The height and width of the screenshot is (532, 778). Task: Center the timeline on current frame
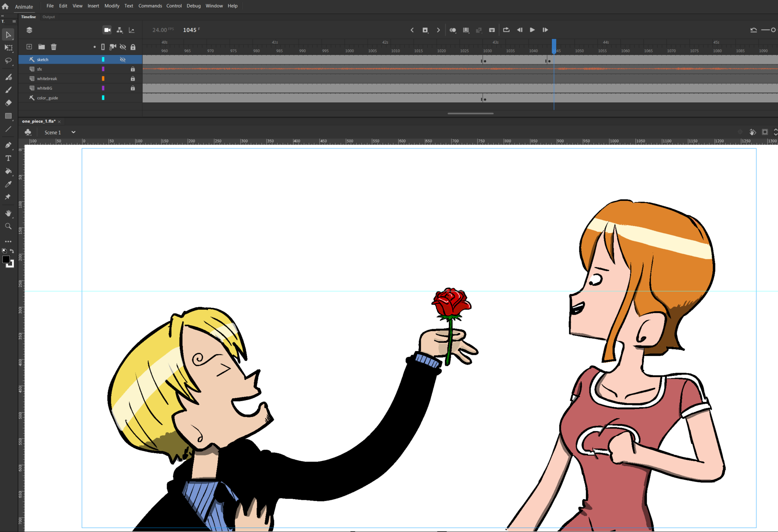click(492, 30)
